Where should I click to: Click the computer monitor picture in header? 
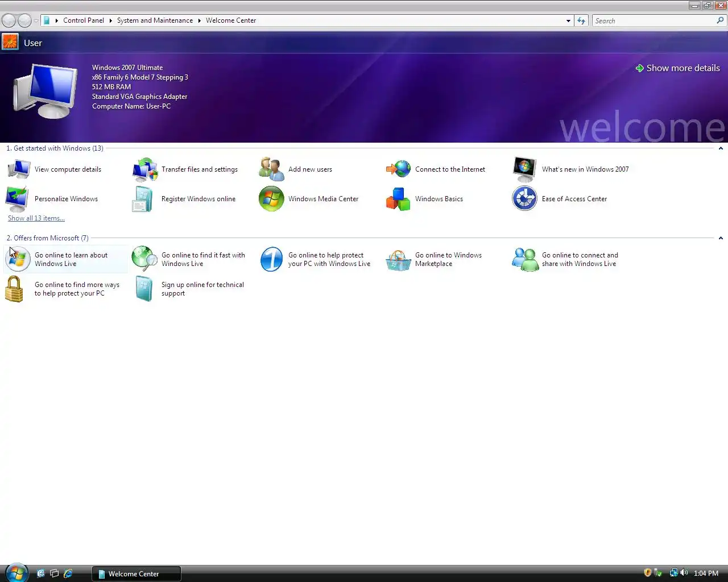point(45,91)
